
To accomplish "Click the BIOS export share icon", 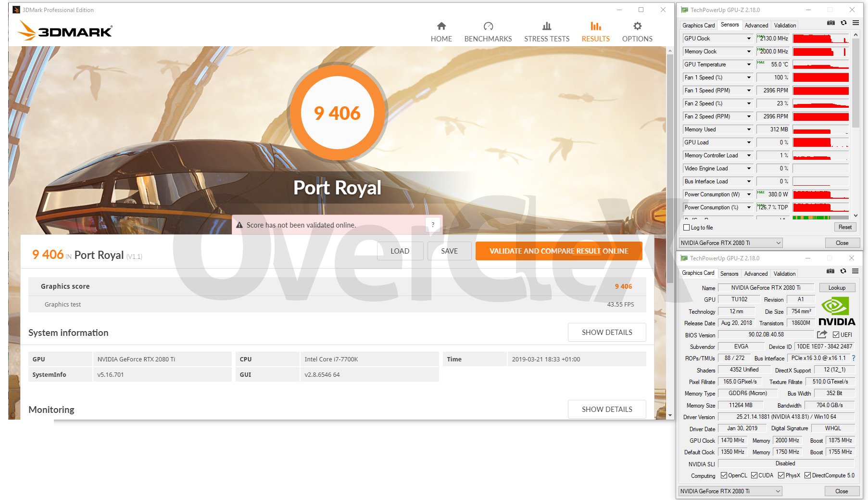I will tap(822, 334).
